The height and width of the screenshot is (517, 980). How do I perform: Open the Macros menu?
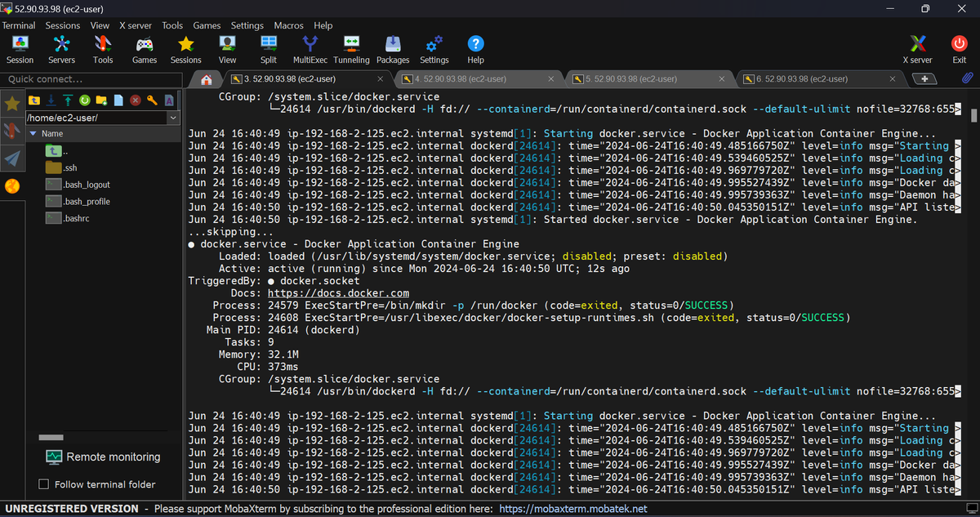[x=289, y=25]
